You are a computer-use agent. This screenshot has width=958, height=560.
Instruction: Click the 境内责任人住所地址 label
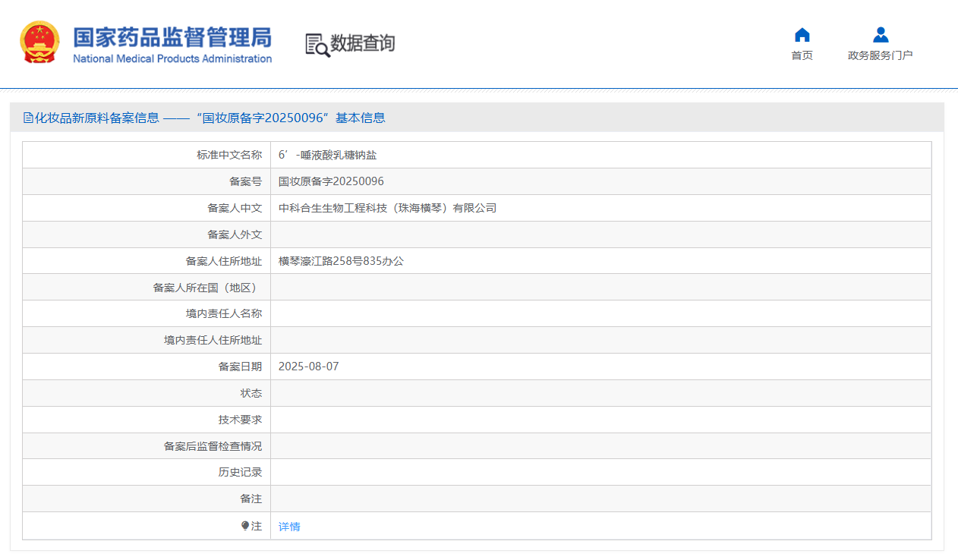click(x=213, y=340)
